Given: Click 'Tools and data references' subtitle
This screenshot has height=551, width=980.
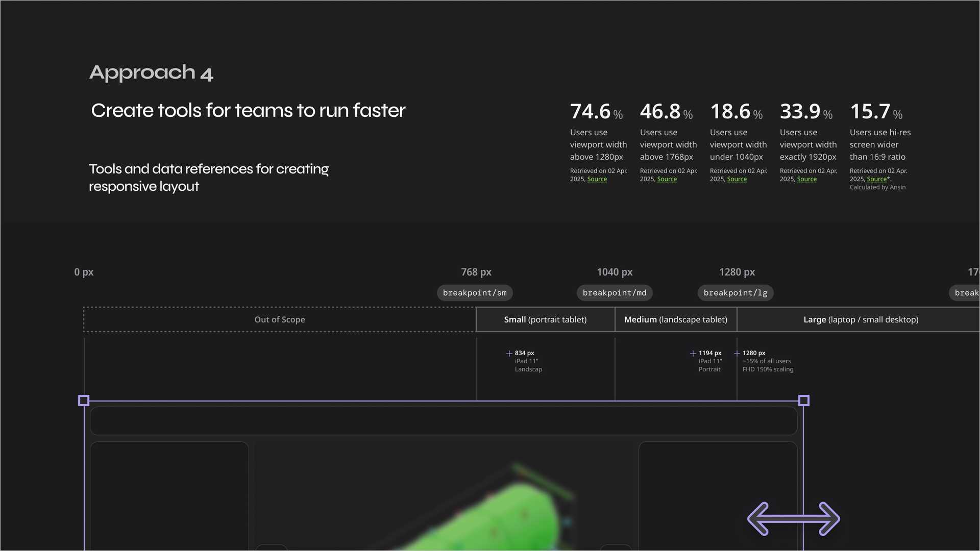Looking at the screenshot, I should tap(209, 178).
